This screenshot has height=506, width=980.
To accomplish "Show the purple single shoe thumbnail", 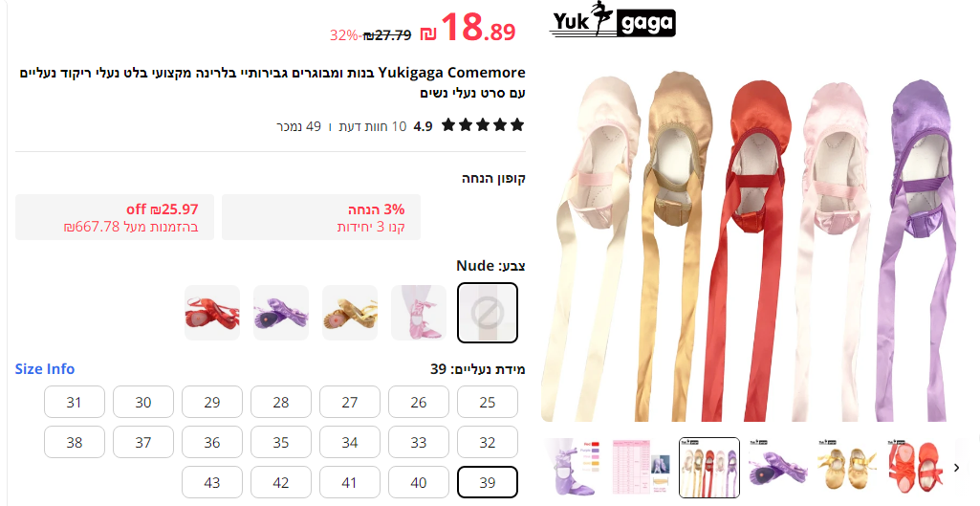I will point(778,467).
